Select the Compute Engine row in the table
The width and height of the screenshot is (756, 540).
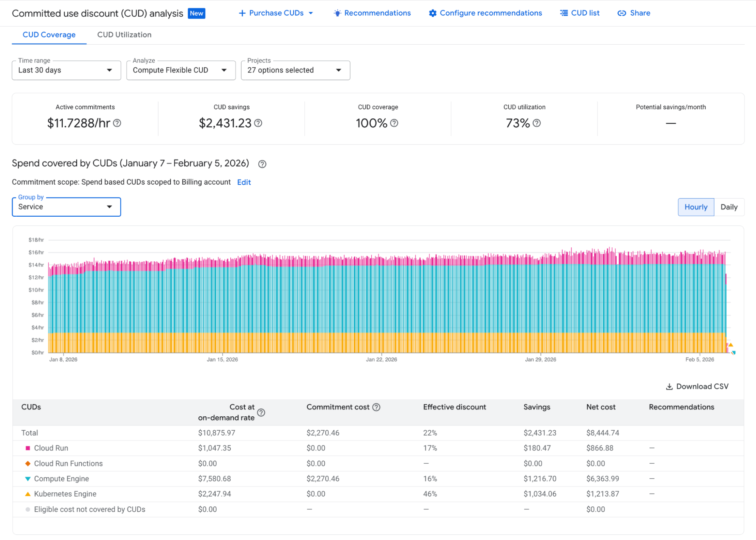pos(61,478)
